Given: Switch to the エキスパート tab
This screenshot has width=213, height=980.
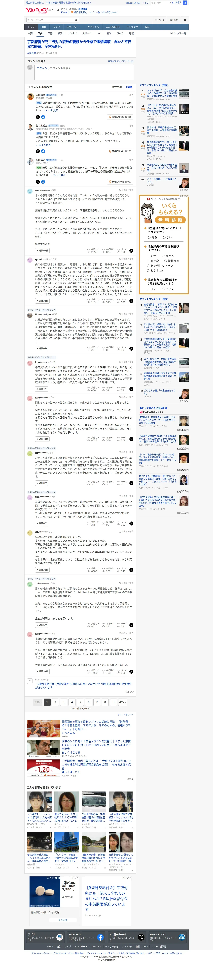Looking at the screenshot, I should 74,27.
